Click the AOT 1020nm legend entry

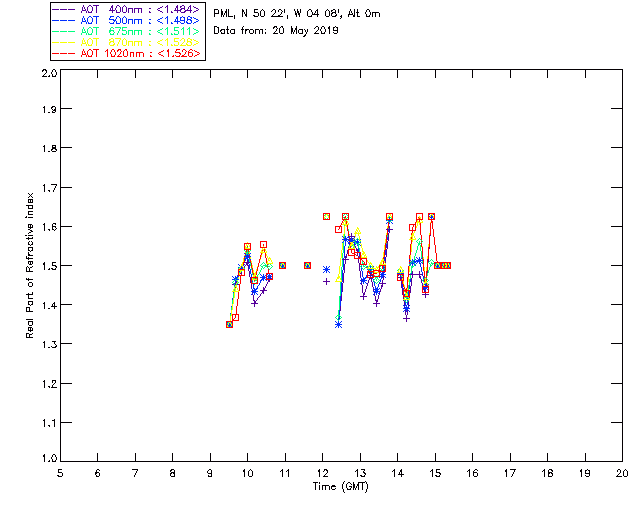tap(126, 53)
